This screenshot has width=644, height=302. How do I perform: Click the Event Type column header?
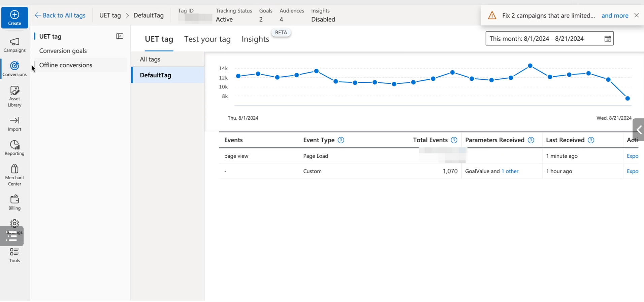(x=319, y=140)
